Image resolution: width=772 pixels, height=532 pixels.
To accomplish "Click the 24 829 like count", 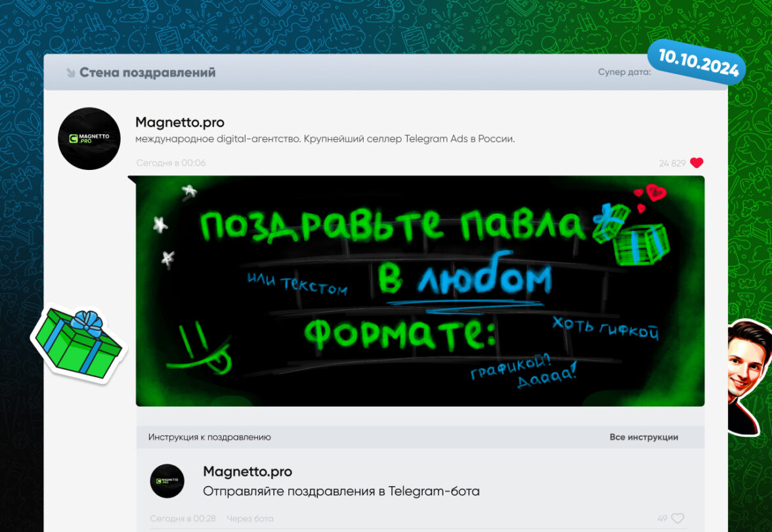I will coord(672,163).
